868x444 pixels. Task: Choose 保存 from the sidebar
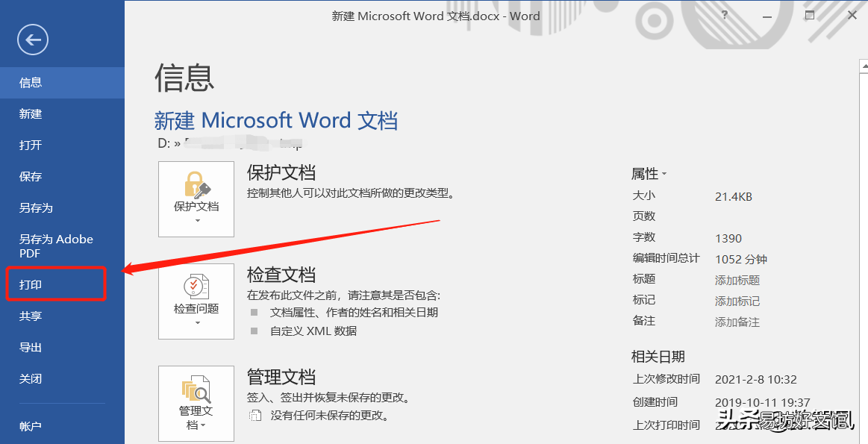[62, 177]
